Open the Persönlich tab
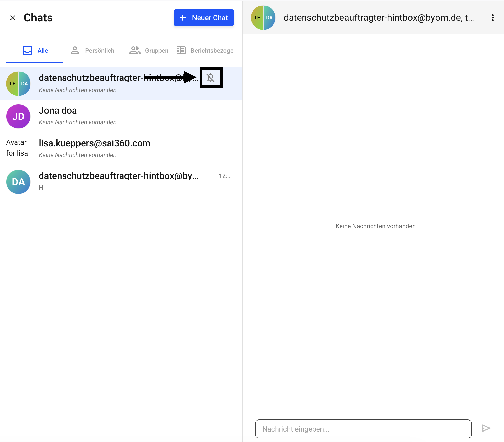The width and height of the screenshot is (504, 442). click(x=93, y=51)
